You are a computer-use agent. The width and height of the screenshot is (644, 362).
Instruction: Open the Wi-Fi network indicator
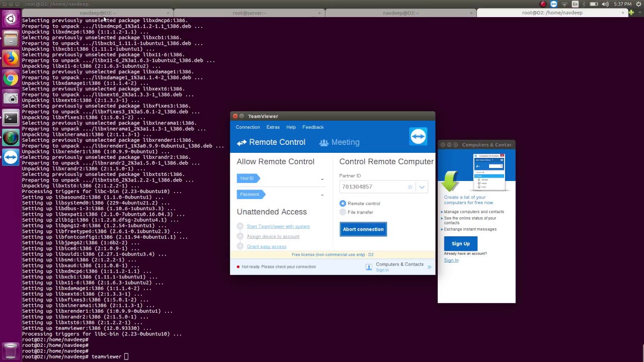(564, 4)
